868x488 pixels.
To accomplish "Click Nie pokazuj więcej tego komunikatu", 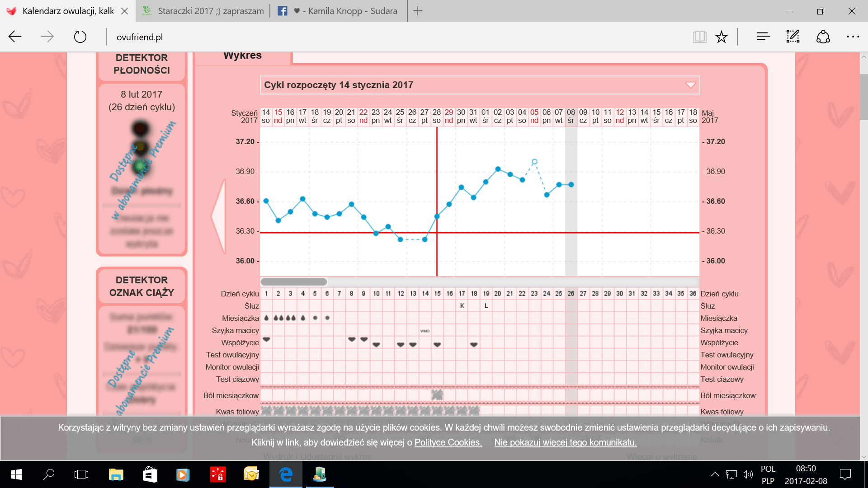I will 565,442.
